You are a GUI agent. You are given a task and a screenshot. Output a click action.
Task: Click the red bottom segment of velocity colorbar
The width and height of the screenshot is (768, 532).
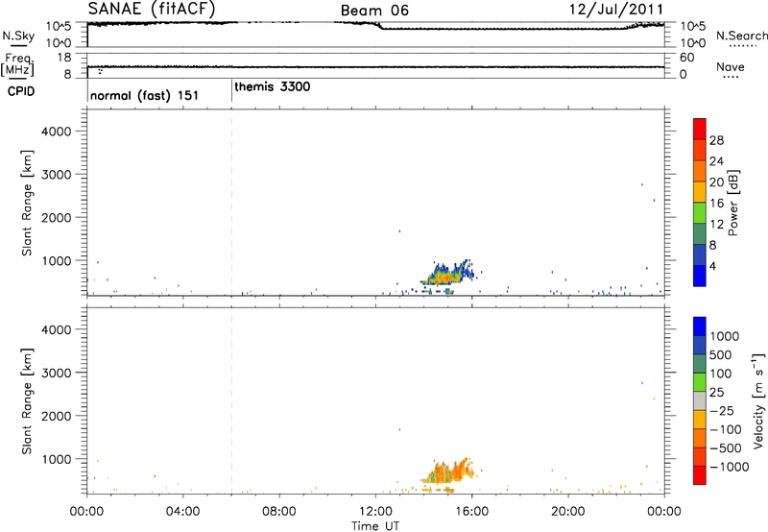coord(700,475)
